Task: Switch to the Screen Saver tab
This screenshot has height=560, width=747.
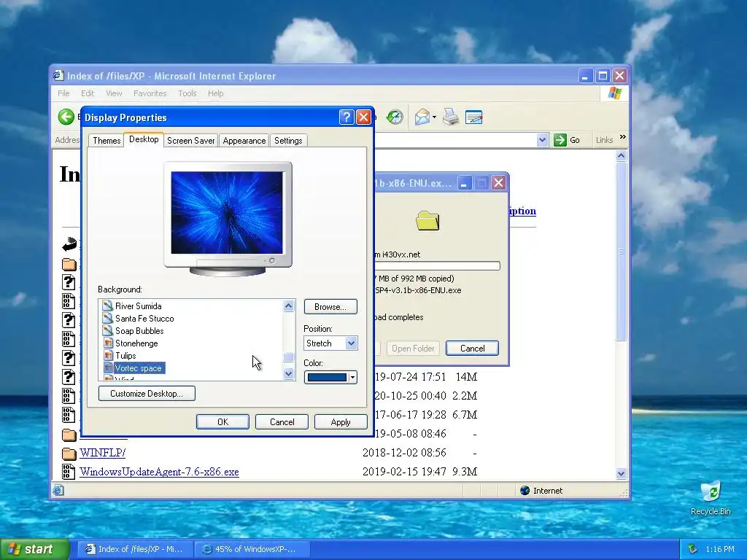Action: 190,141
